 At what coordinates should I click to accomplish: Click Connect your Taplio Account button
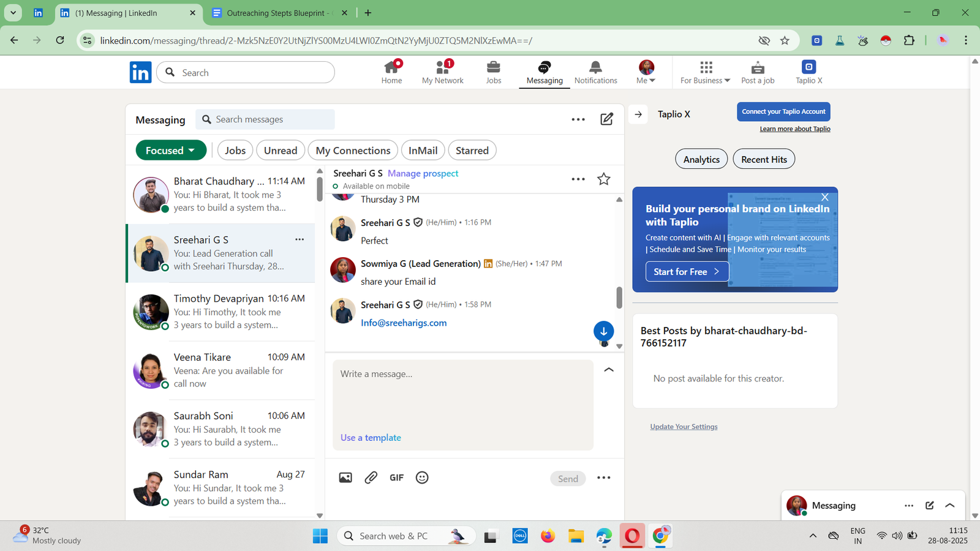pos(783,111)
